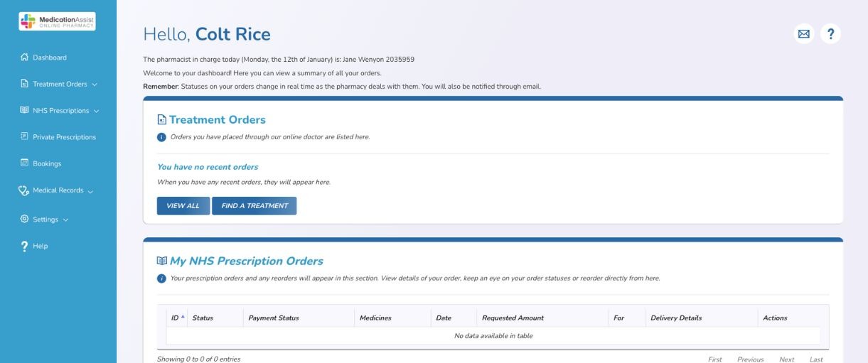Click the Treatment Orders info icon
868x363 pixels.
click(161, 136)
